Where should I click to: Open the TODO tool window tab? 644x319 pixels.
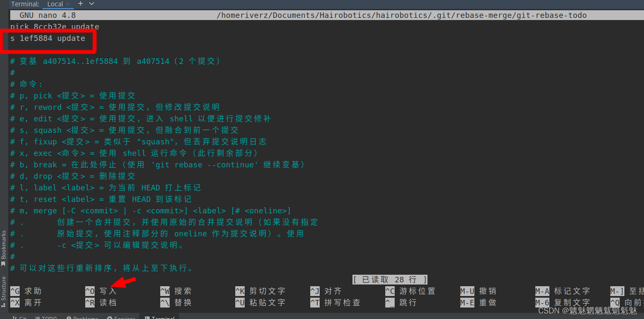pyautogui.click(x=46, y=318)
